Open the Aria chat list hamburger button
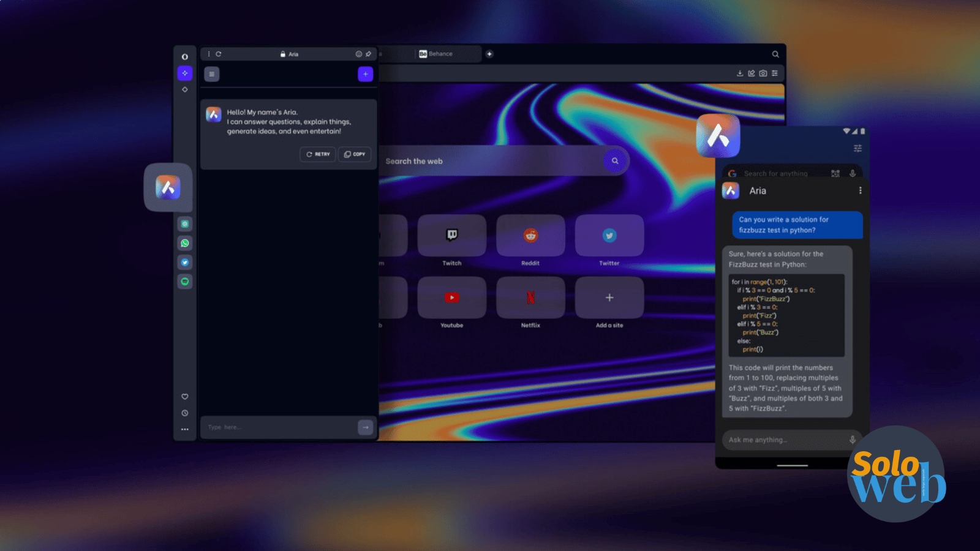The height and width of the screenshot is (551, 980). coord(211,74)
